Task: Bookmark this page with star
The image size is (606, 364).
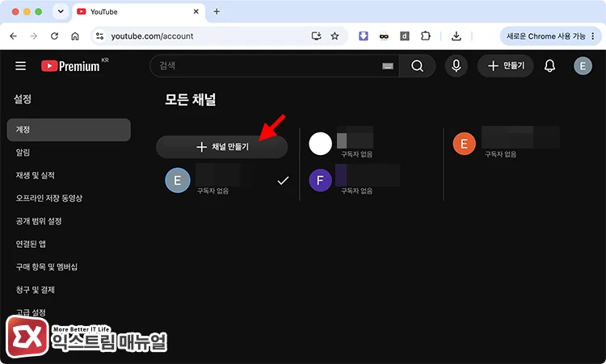Action: [x=335, y=36]
